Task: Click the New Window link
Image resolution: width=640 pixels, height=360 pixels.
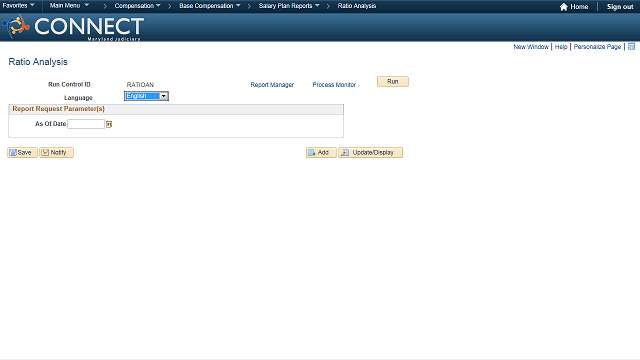Action: (x=531, y=47)
